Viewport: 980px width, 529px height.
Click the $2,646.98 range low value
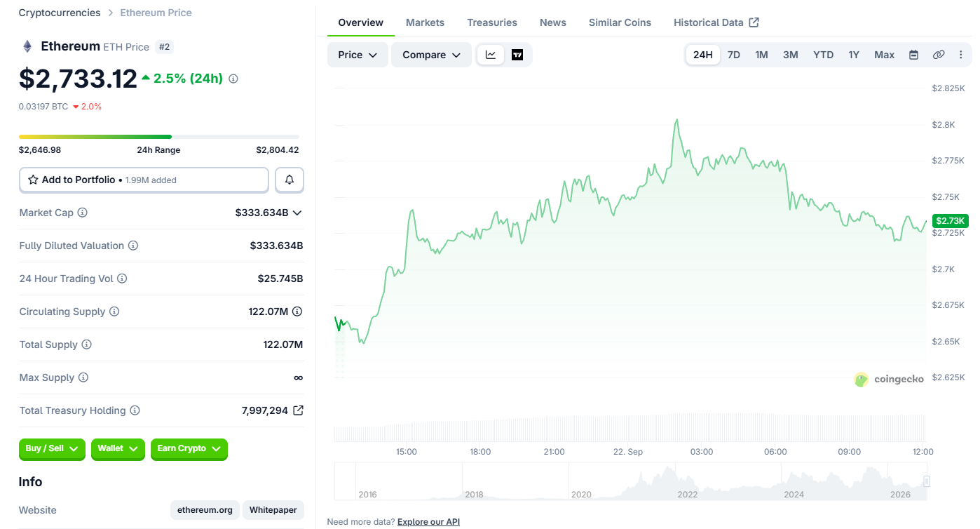[40, 150]
